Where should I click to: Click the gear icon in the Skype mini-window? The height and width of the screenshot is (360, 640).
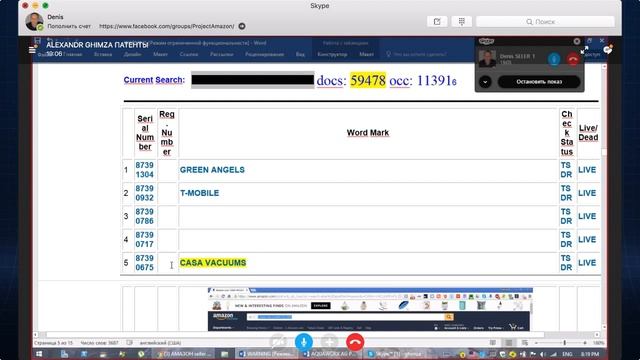tap(577, 41)
